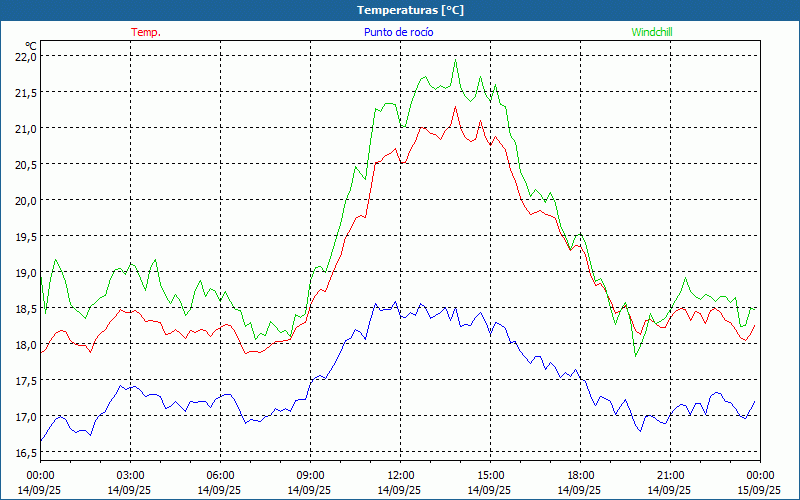Click the 03:00 time axis label
The image size is (800, 500).
[x=130, y=475]
